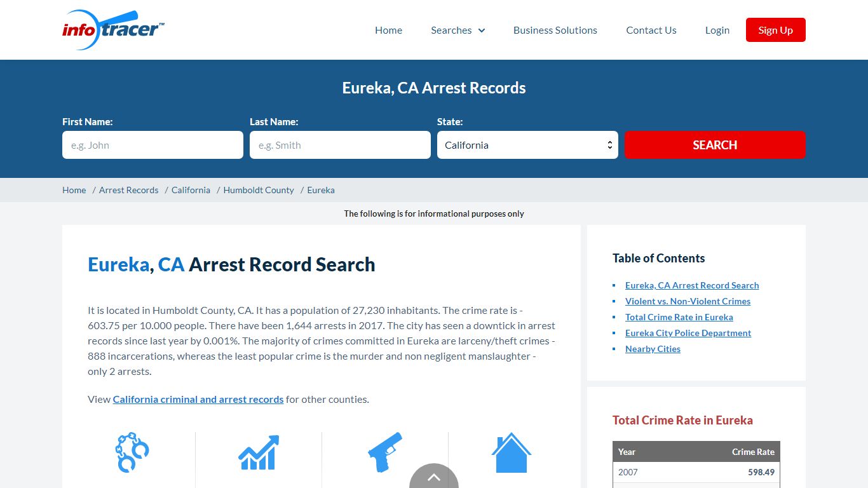Click the rising bar chart icon
The height and width of the screenshot is (488, 868).
[x=259, y=452]
